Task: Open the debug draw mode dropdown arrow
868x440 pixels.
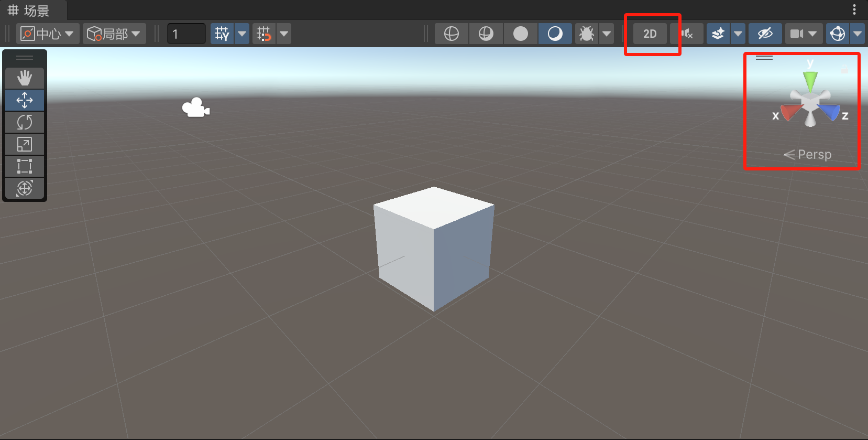Action: click(x=607, y=34)
